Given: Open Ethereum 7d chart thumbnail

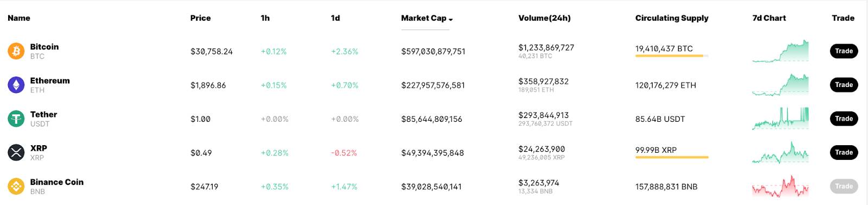Looking at the screenshot, I should coord(780,85).
